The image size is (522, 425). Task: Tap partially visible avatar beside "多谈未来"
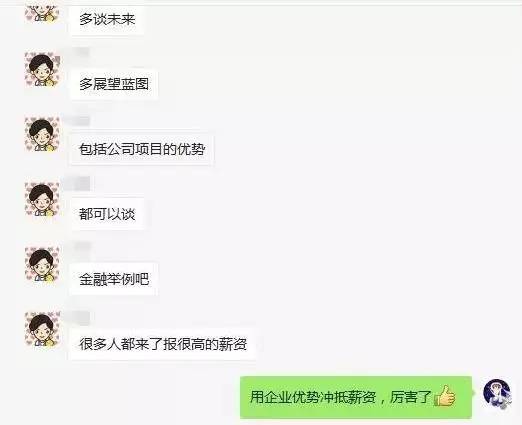(42, 14)
